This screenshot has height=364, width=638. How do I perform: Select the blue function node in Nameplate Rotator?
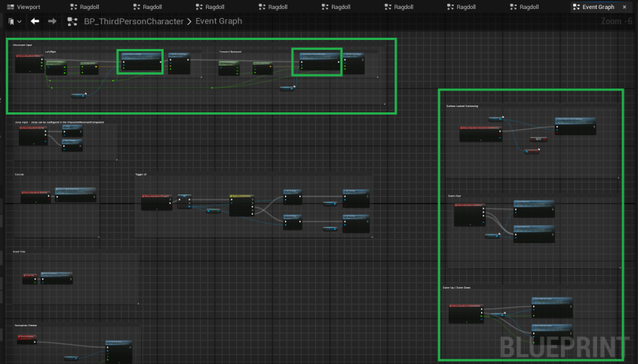[119, 350]
